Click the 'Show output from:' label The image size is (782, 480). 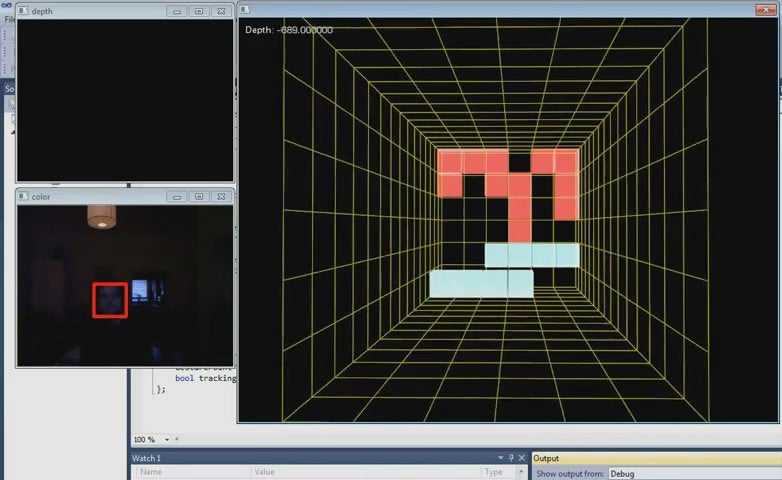pyautogui.click(x=570, y=474)
